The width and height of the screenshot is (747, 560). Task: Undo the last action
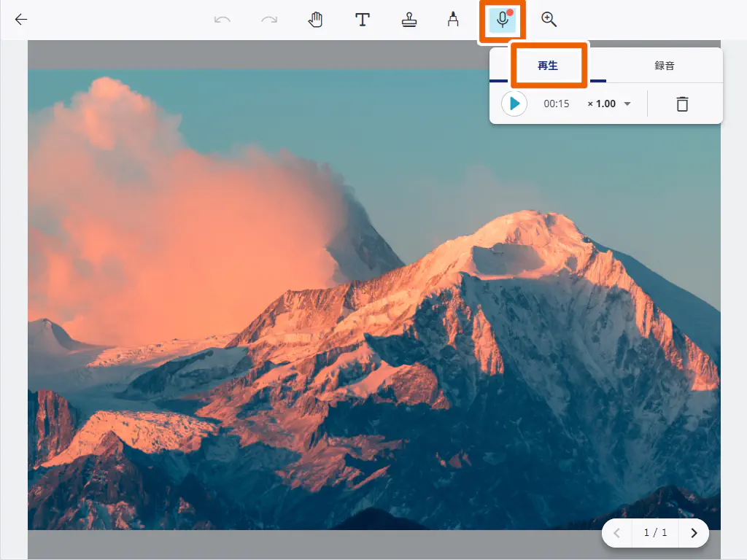[222, 20]
